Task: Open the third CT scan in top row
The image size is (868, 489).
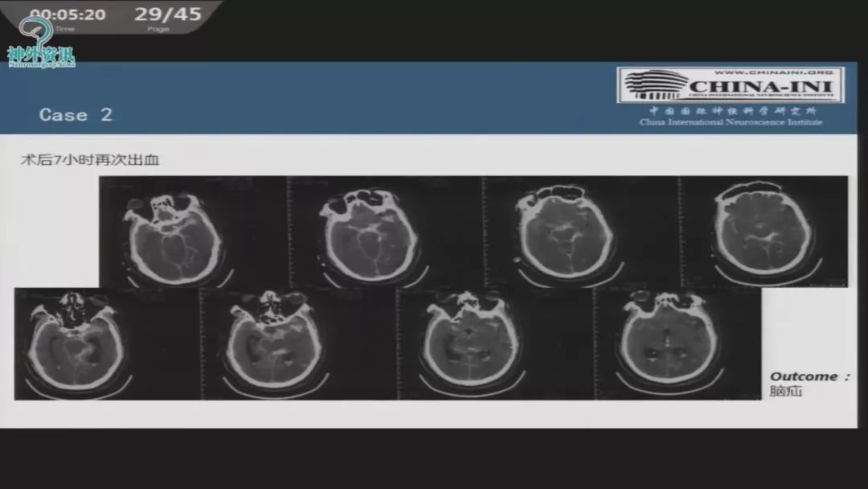Action: pos(582,232)
